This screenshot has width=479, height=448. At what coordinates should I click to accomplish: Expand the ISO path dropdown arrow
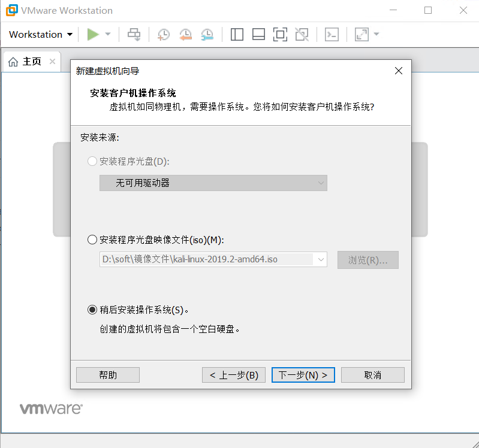(x=321, y=260)
